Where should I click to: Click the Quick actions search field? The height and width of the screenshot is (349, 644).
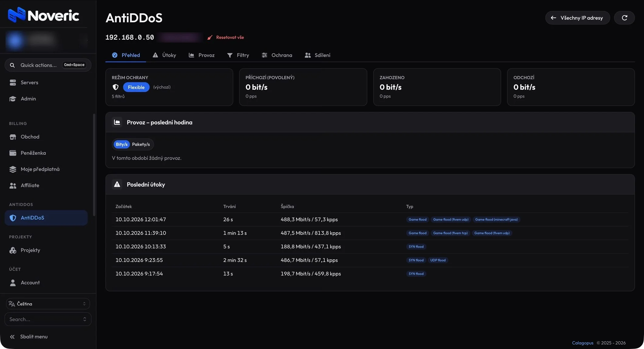tap(48, 65)
